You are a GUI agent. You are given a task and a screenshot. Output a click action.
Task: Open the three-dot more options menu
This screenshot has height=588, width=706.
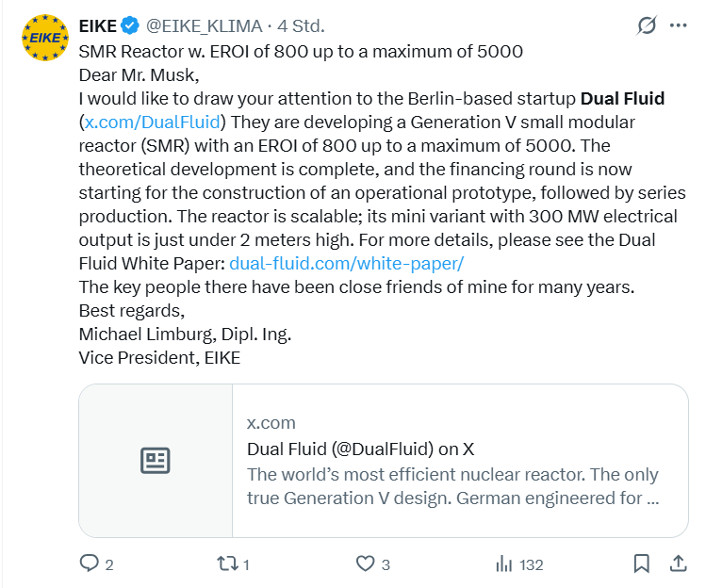click(x=679, y=25)
